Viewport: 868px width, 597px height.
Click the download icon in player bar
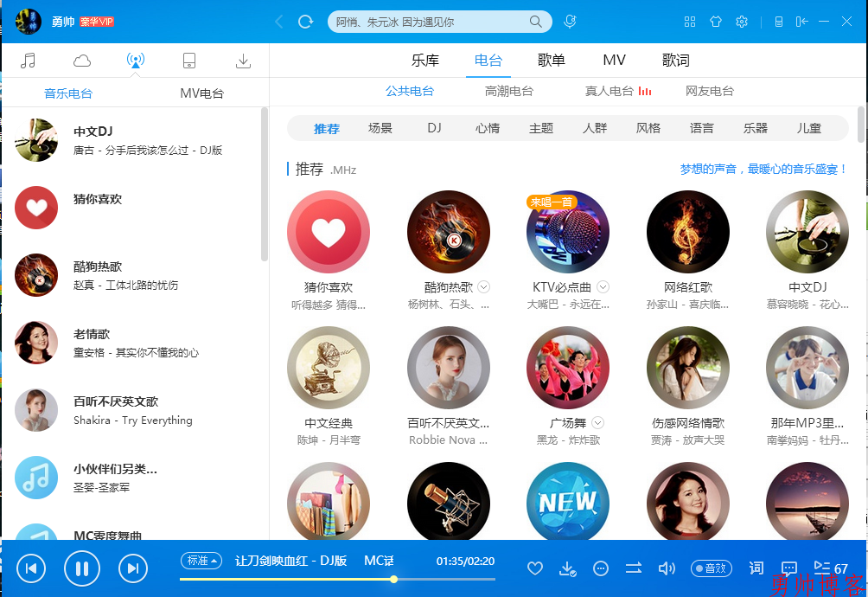(x=568, y=568)
